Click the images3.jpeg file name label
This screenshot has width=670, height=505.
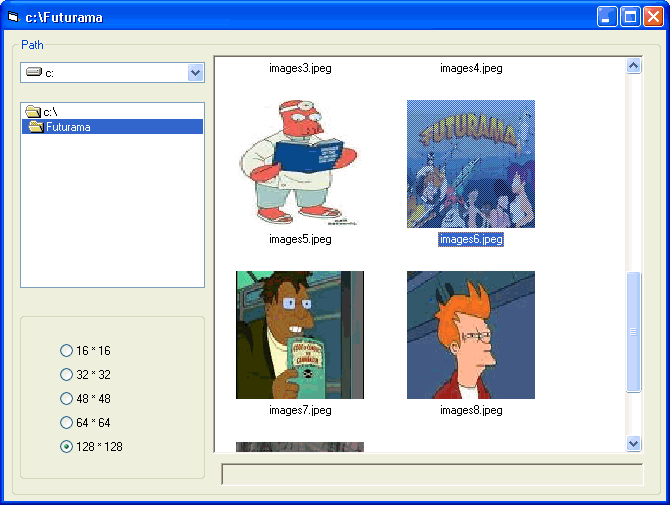point(300,68)
